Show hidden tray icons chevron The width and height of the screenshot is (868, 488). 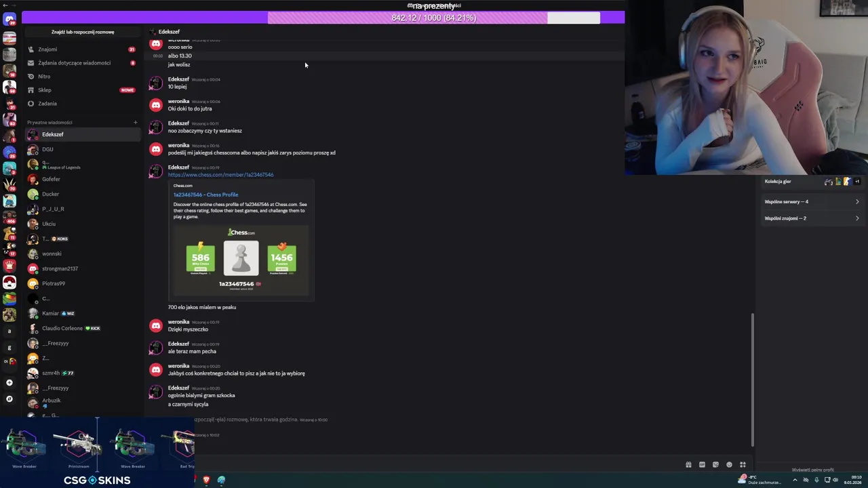click(x=795, y=480)
